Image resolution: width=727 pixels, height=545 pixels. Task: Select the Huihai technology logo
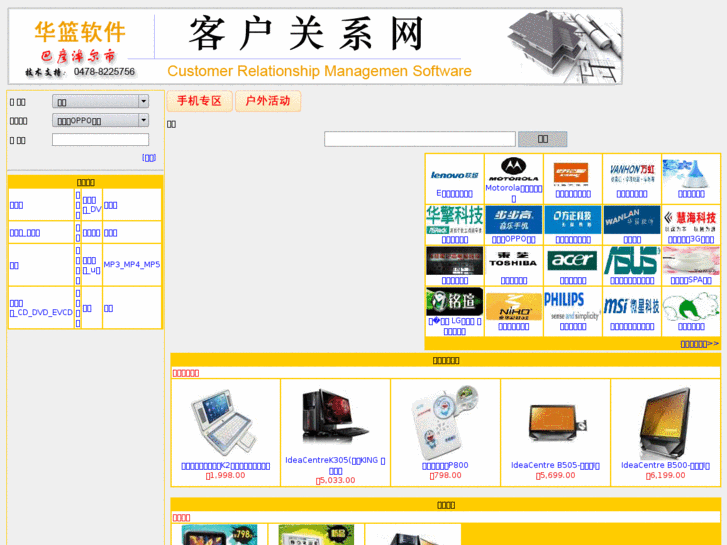tap(691, 221)
